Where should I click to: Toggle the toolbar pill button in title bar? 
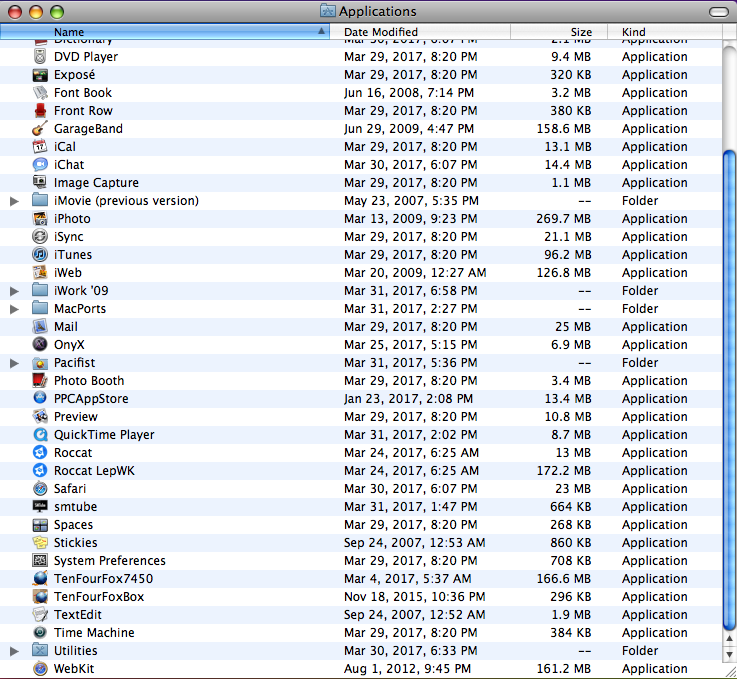719,12
